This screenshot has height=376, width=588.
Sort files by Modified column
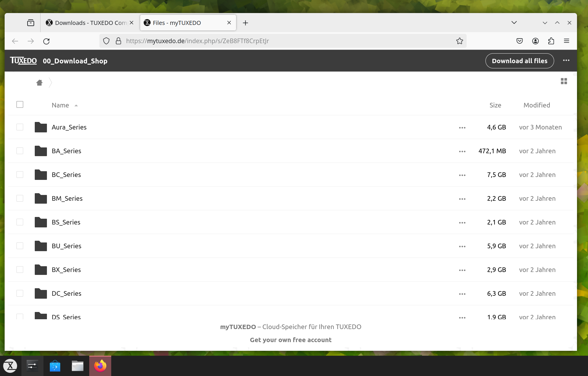tap(537, 105)
